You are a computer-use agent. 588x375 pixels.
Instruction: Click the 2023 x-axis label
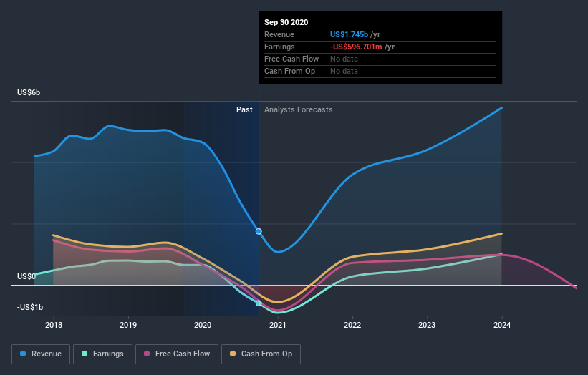point(427,325)
